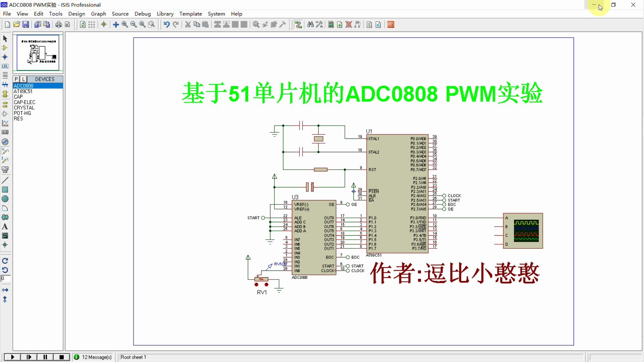Run the Electrical Rule Check
Image resolution: width=644 pixels, height=362 pixels.
coord(378,24)
